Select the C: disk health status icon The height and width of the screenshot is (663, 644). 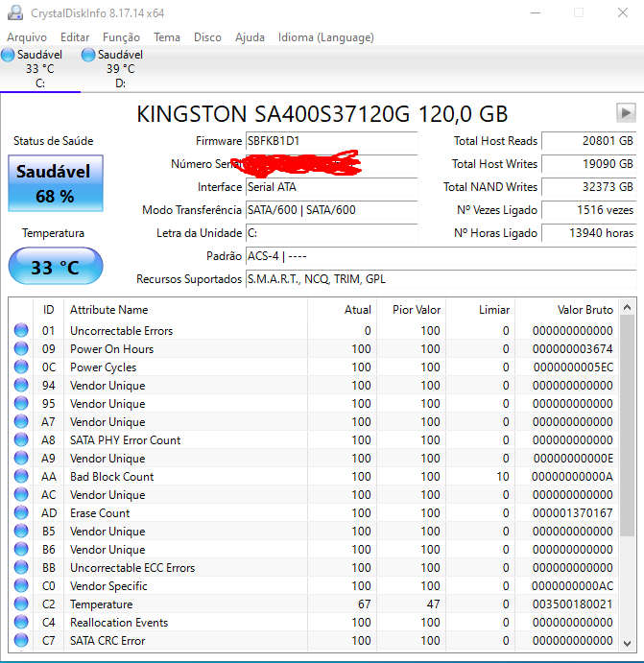coord(8,55)
